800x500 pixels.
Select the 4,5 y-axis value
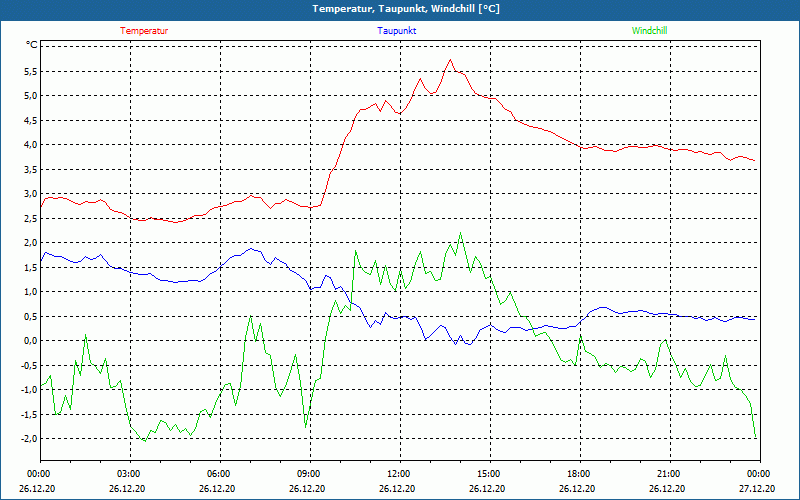pyautogui.click(x=31, y=120)
